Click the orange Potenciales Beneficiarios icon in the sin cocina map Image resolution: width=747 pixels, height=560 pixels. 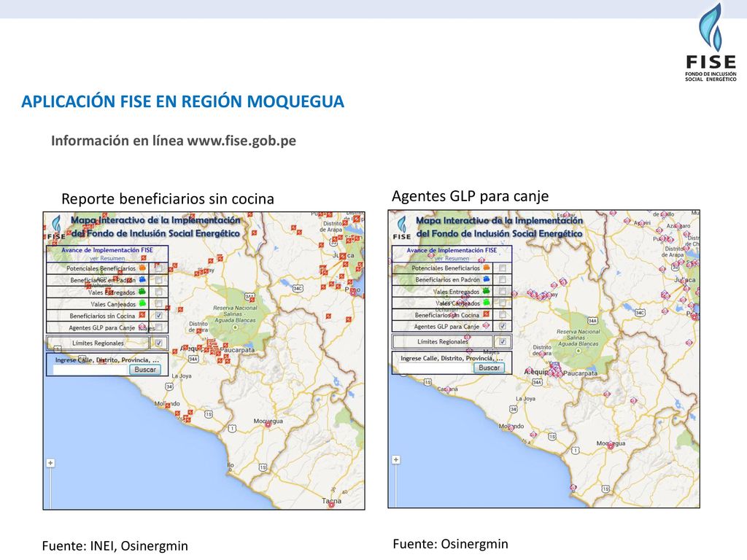(142, 268)
